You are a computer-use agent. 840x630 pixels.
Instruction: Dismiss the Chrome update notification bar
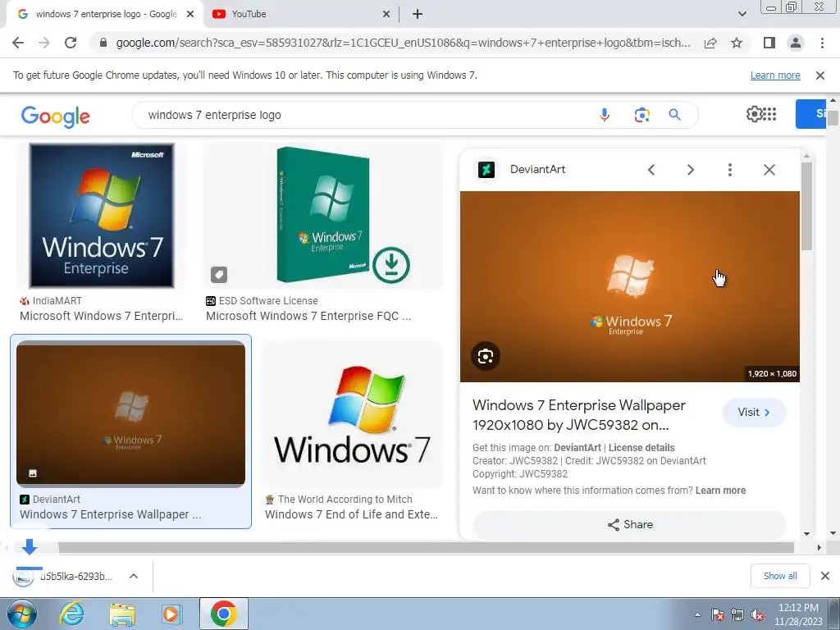pos(819,75)
